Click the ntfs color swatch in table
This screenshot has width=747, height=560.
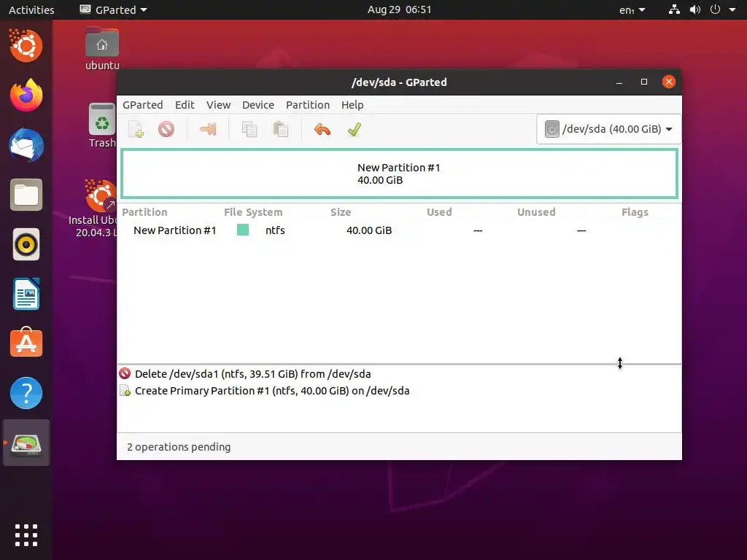coord(242,230)
